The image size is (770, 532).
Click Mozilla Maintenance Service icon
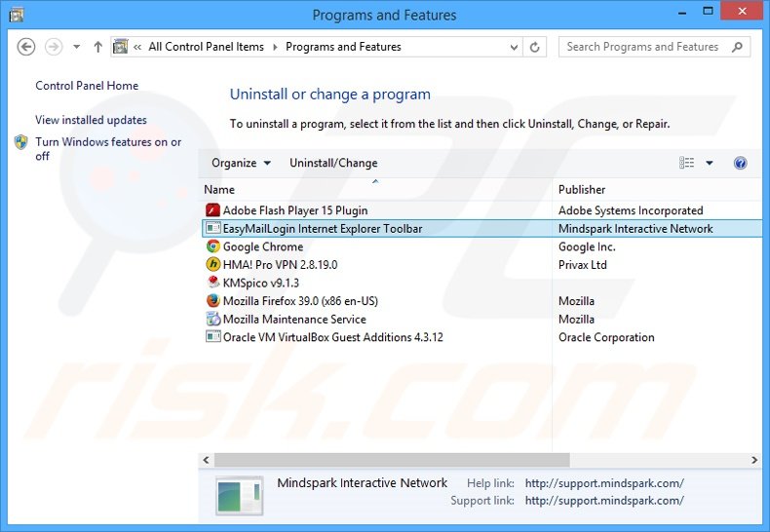212,319
